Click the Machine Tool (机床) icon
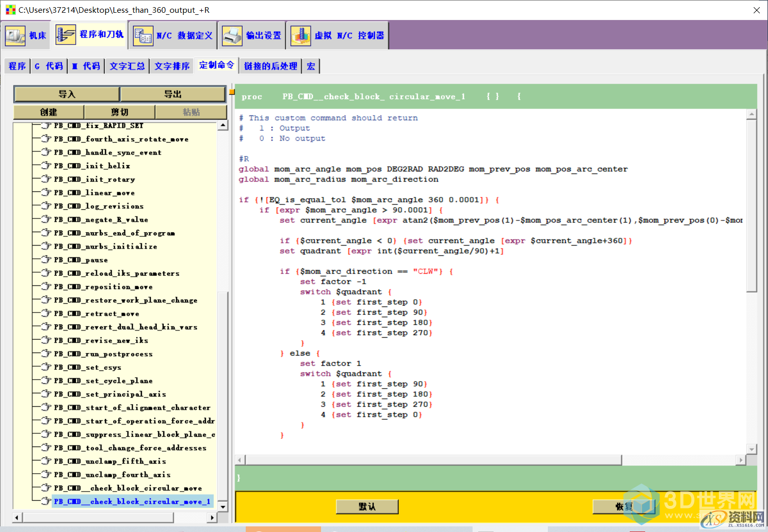This screenshot has width=768, height=532. coord(15,35)
